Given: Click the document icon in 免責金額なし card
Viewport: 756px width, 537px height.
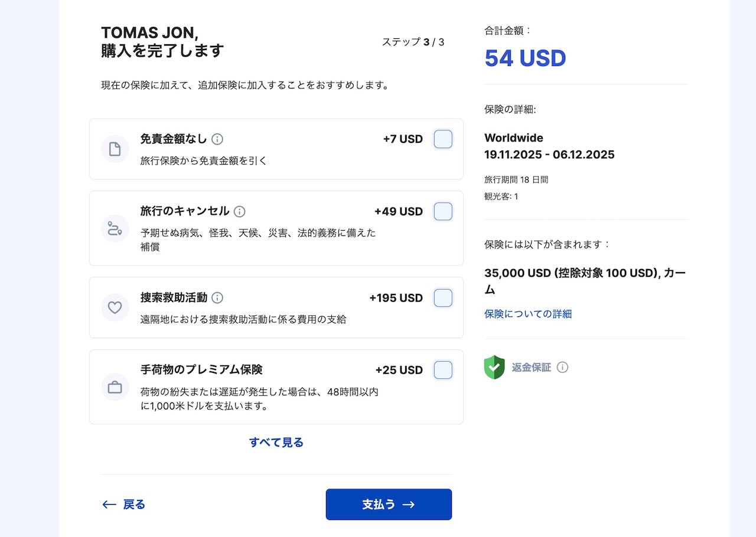Looking at the screenshot, I should coord(115,149).
